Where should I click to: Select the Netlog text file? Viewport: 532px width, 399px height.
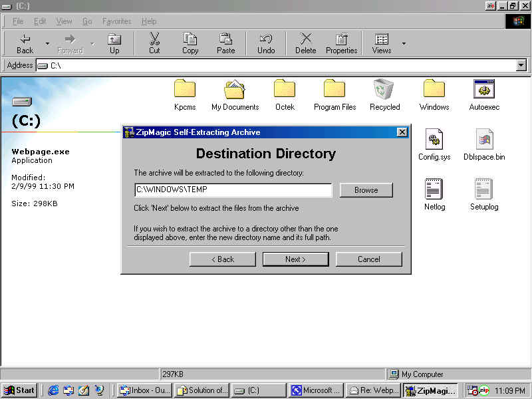434,194
